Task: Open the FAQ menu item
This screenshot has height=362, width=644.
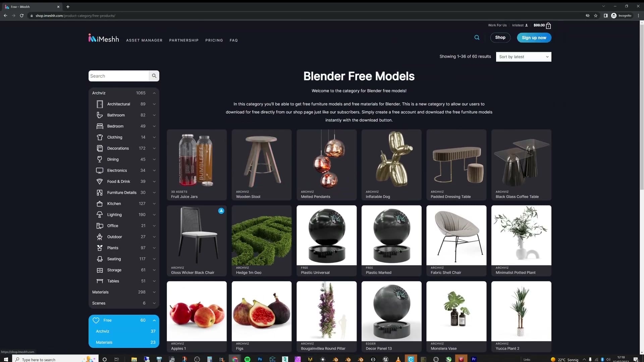Action: 234,40
